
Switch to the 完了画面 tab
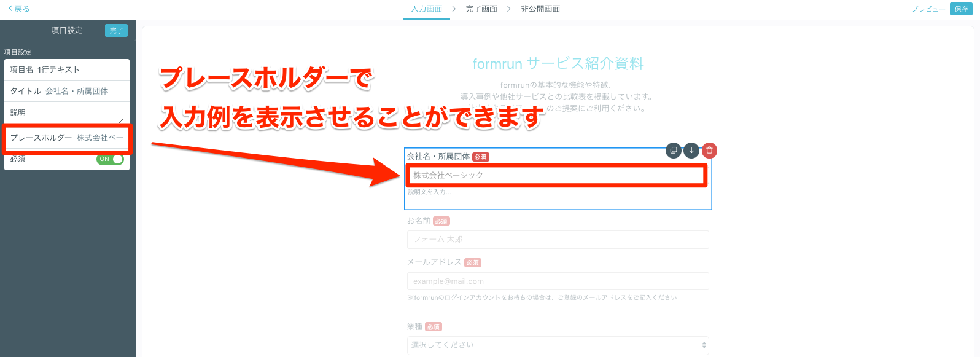(x=481, y=9)
